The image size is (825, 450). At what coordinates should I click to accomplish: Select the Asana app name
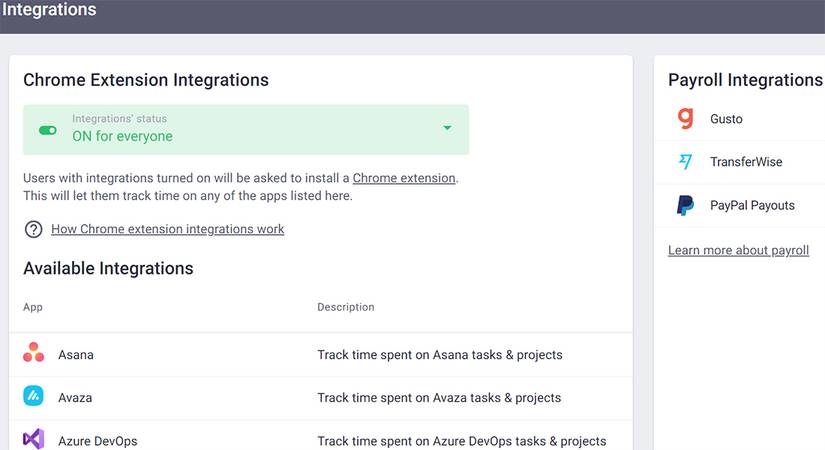pyautogui.click(x=76, y=355)
